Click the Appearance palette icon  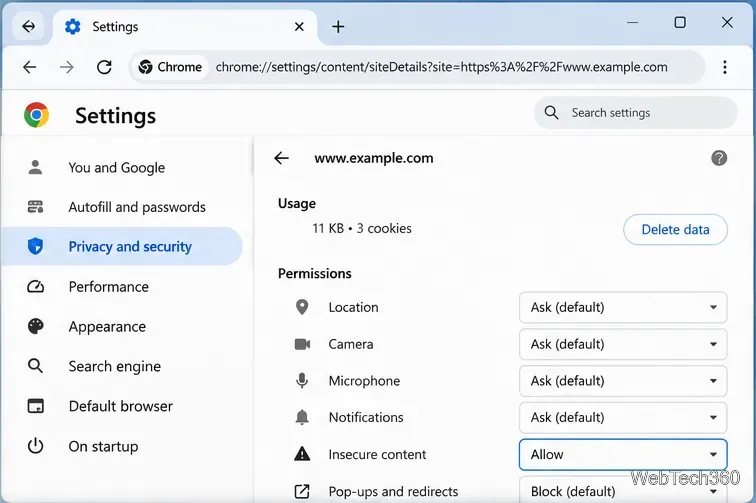35,326
